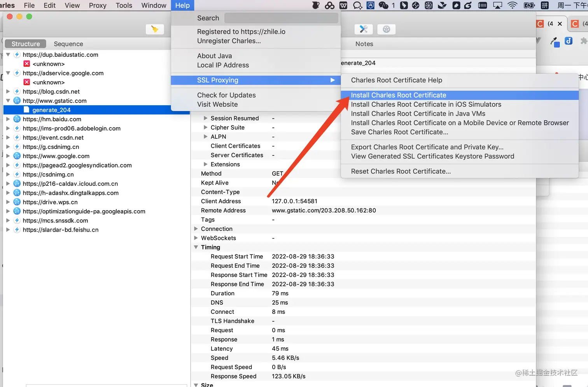This screenshot has width=588, height=387.
Task: Expand the Connection section
Action: [196, 229]
